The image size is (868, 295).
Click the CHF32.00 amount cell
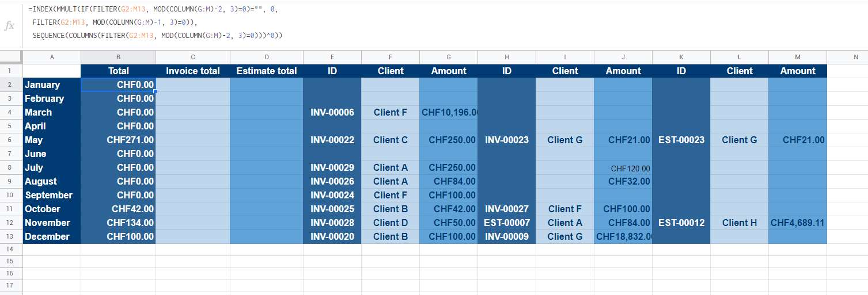623,181
